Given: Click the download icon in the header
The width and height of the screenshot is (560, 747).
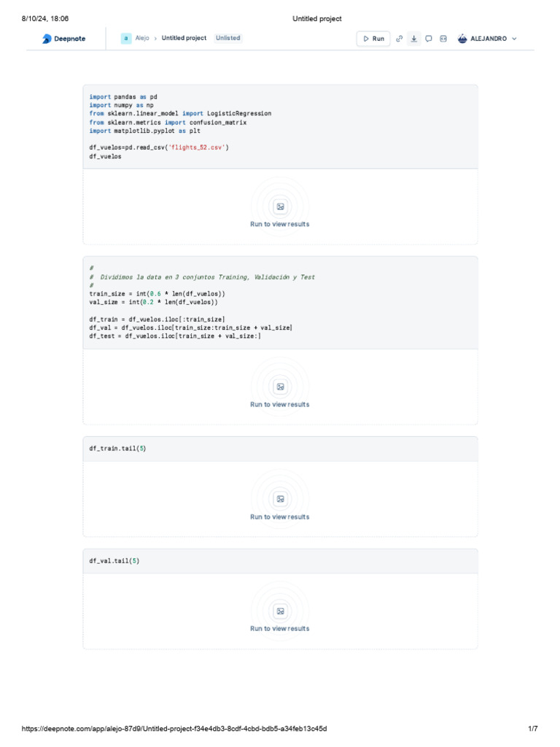Looking at the screenshot, I should [414, 39].
